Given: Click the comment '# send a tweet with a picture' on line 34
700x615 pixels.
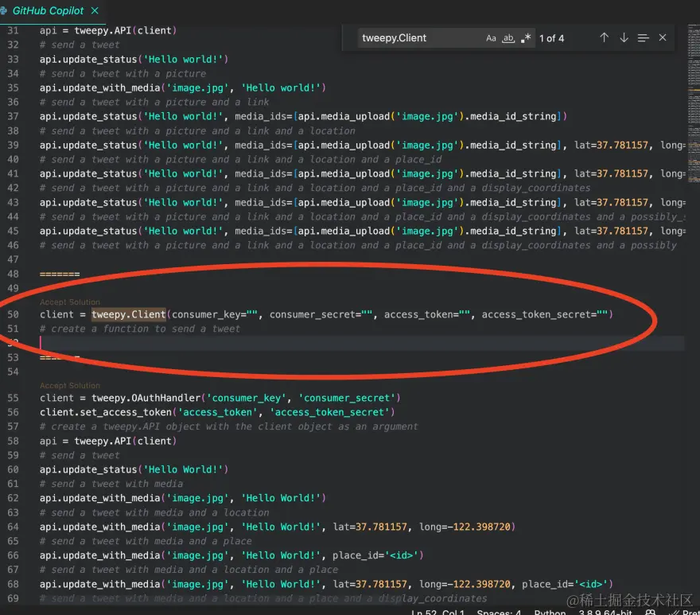Looking at the screenshot, I should click(x=122, y=74).
